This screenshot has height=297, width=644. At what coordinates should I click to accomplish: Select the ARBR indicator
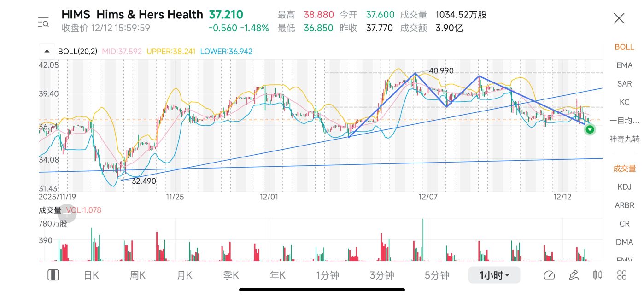pyautogui.click(x=624, y=205)
